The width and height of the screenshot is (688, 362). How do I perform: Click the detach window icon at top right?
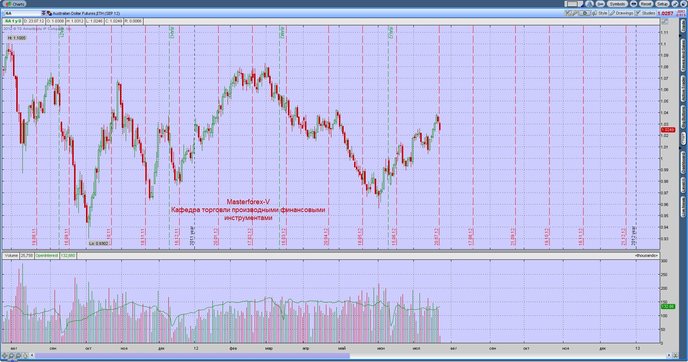tap(676, 4)
